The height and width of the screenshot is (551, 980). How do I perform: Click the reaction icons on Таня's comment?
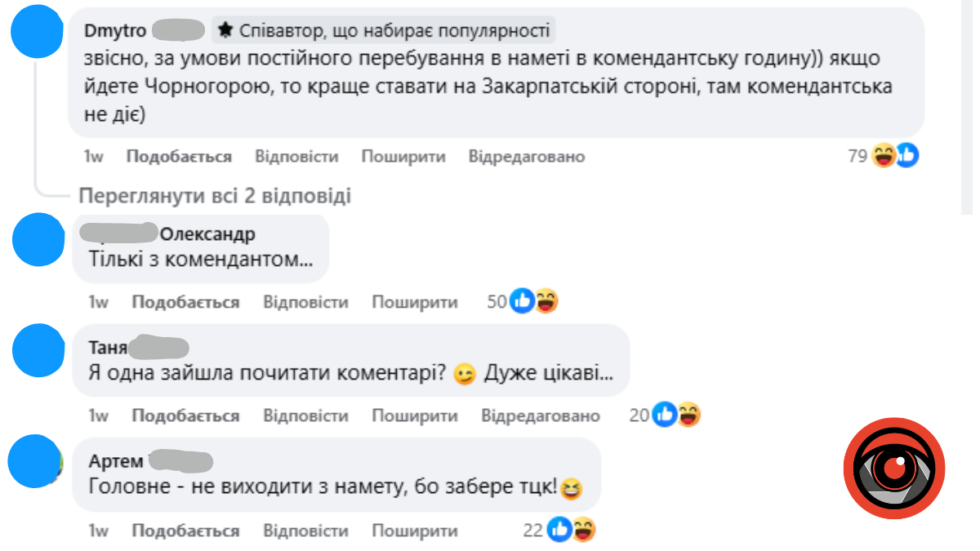[677, 415]
